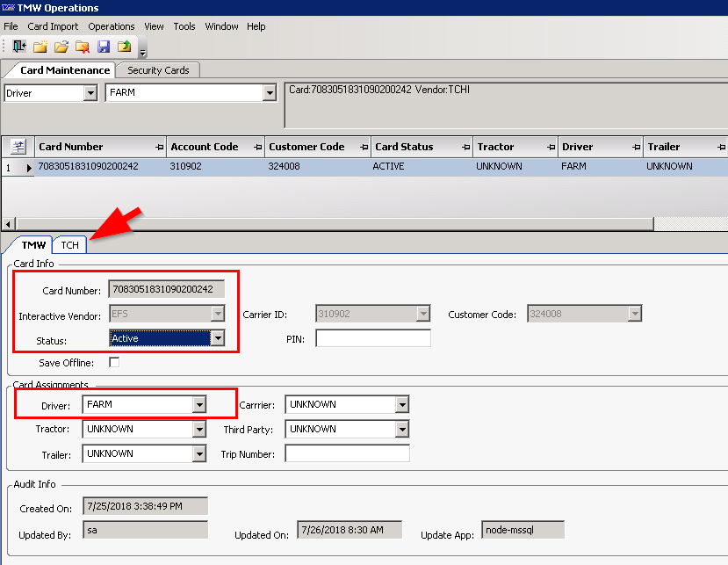Image resolution: width=728 pixels, height=565 pixels.
Task: Pin the Tractor column
Action: (551, 148)
